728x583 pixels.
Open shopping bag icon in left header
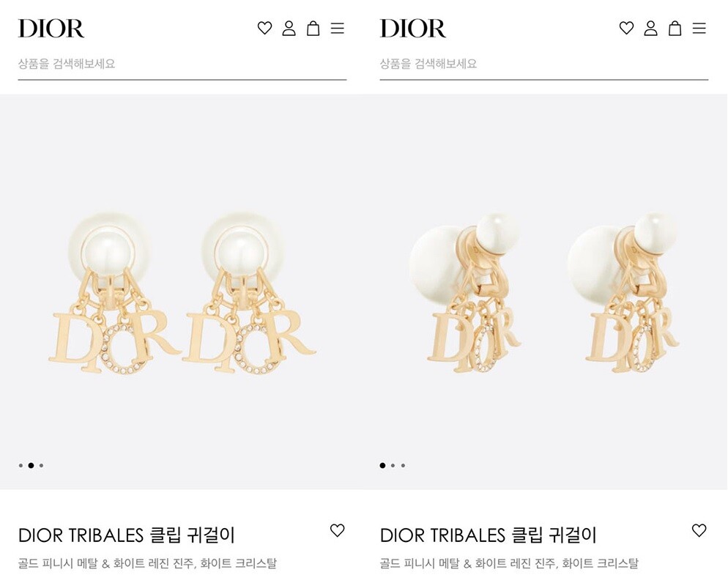[313, 29]
